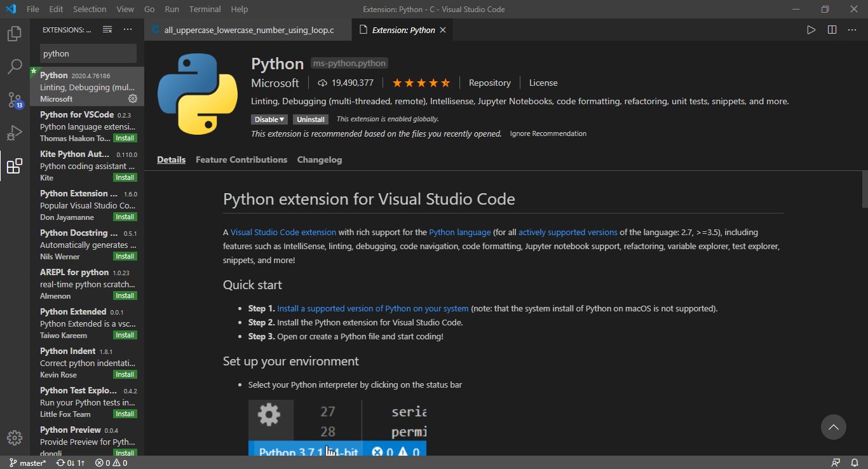The height and width of the screenshot is (469, 868).
Task: Open the Terminal menu
Action: (205, 9)
